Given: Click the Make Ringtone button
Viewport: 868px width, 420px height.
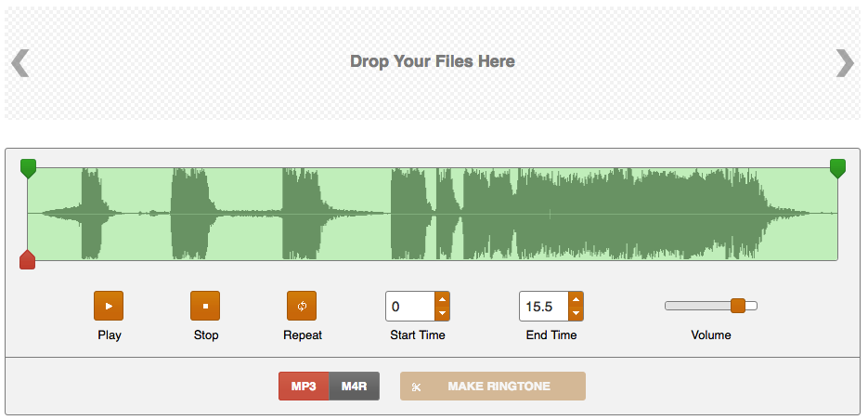Looking at the screenshot, I should click(493, 387).
